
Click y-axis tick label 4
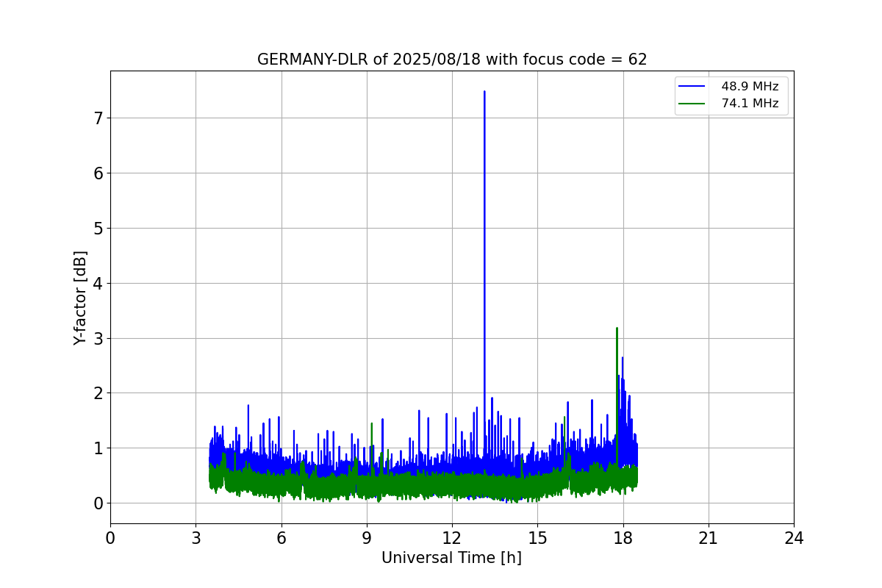tap(98, 283)
